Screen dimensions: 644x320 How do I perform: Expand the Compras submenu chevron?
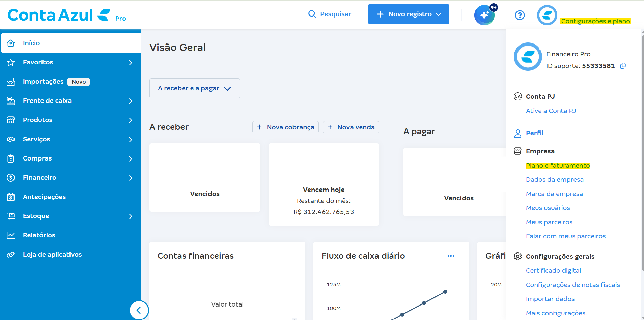[x=131, y=159]
